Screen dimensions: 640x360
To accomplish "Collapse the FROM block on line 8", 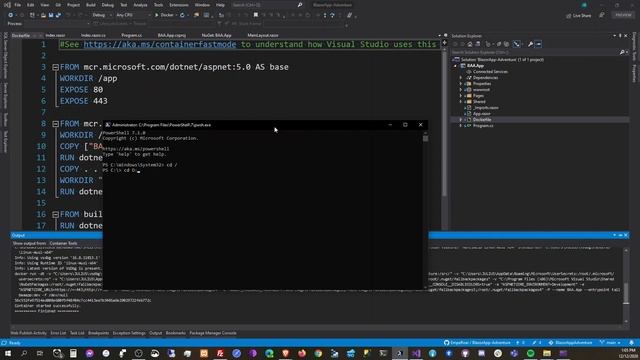I will (56, 124).
